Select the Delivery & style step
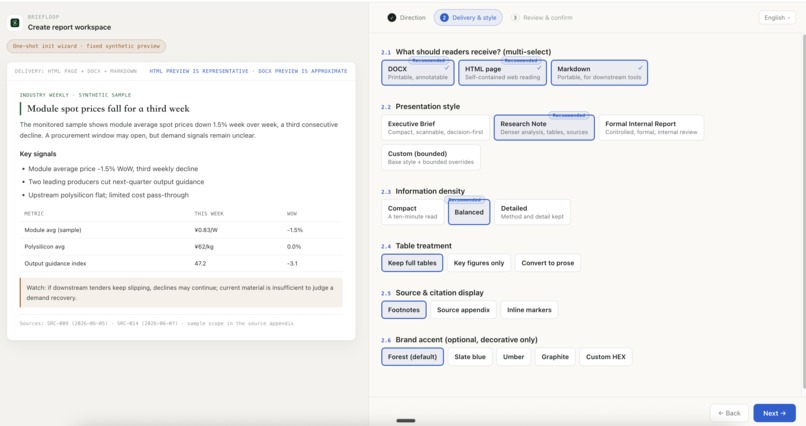Image resolution: width=806 pixels, height=426 pixels. [x=468, y=17]
